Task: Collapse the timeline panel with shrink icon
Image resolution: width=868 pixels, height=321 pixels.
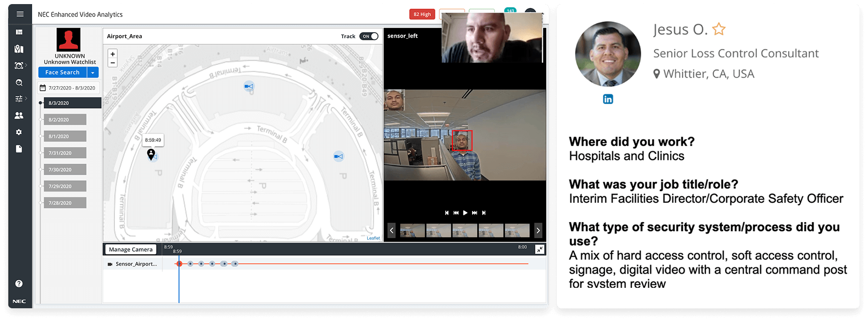Action: point(540,249)
